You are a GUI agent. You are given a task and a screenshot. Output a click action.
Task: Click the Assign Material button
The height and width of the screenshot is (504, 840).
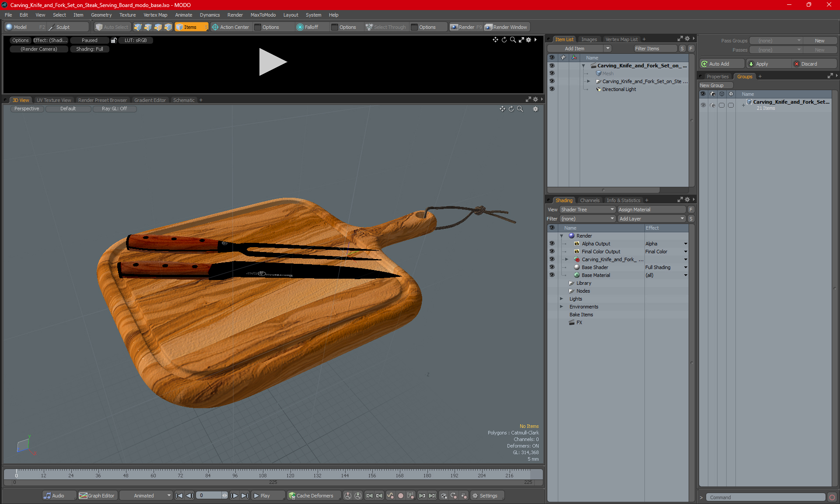pos(652,210)
